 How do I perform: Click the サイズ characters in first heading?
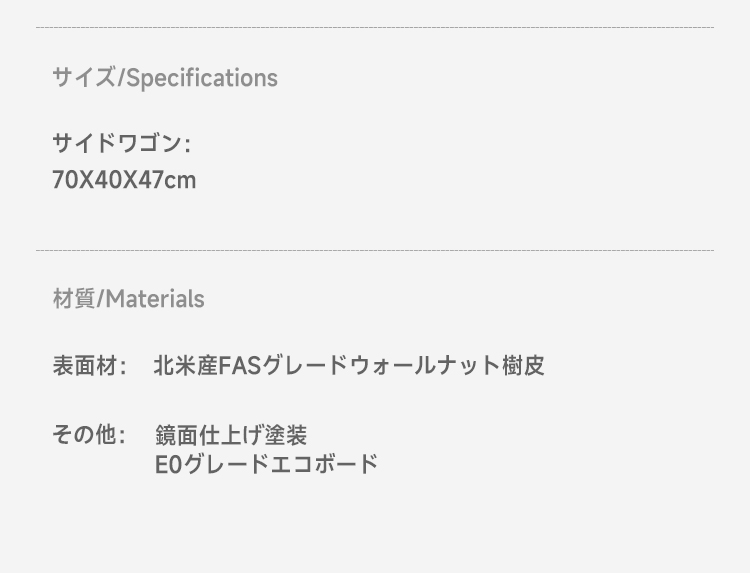pyautogui.click(x=84, y=77)
